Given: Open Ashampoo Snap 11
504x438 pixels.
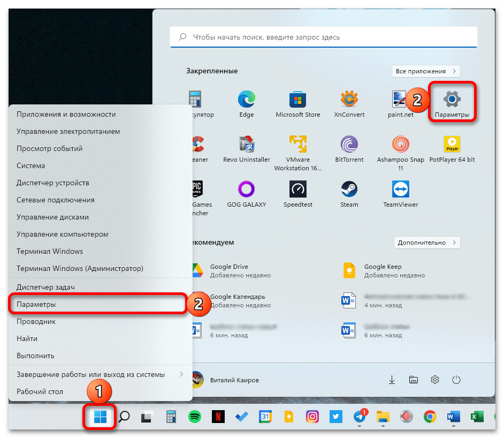Looking at the screenshot, I should coord(401,153).
